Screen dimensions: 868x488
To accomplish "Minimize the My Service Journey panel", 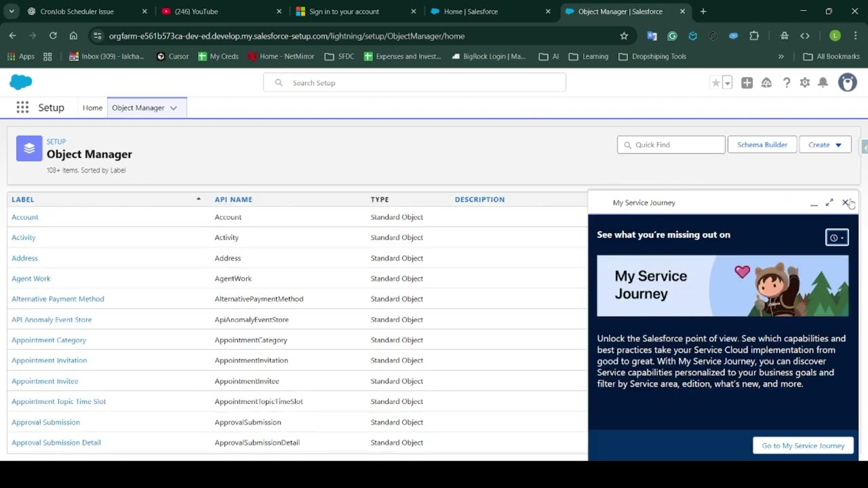I will (814, 203).
